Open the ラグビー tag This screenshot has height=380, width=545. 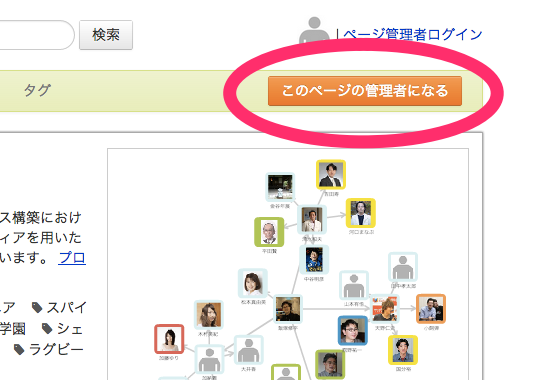pyautogui.click(x=56, y=349)
